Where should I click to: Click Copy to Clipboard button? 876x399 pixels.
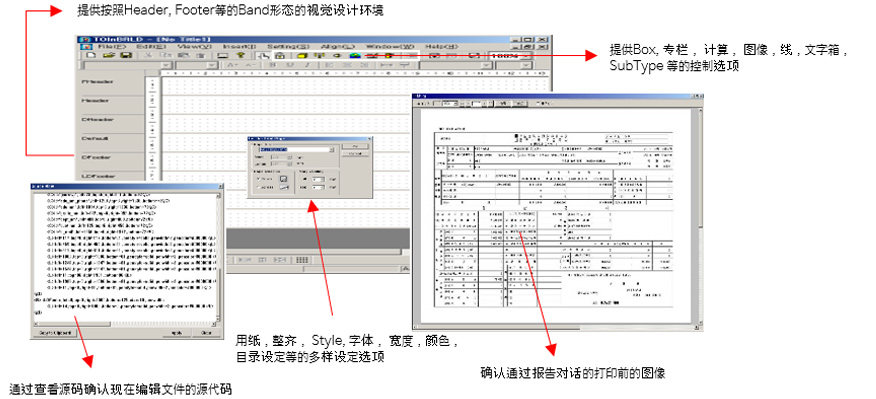coord(55,333)
